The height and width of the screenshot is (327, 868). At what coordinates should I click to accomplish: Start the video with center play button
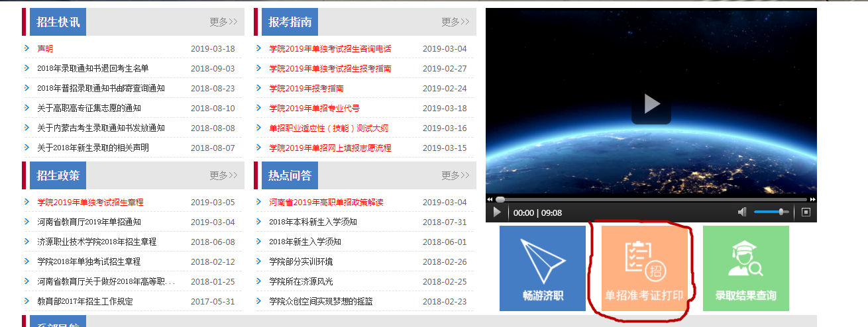pos(651,104)
